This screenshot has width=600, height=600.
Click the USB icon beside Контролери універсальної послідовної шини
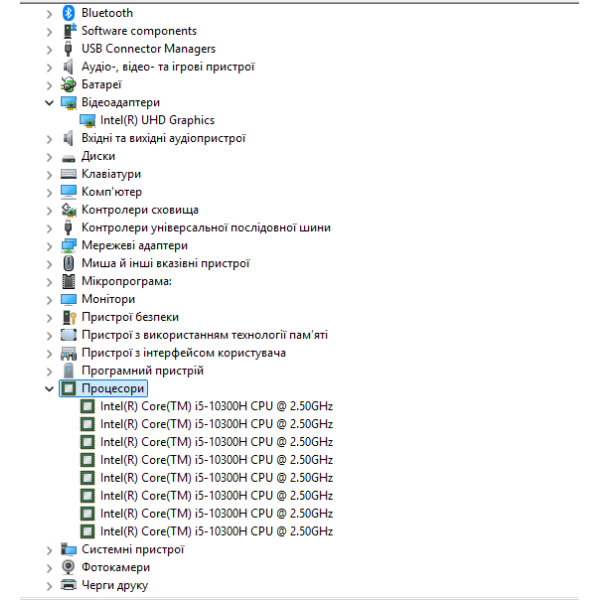click(x=68, y=228)
